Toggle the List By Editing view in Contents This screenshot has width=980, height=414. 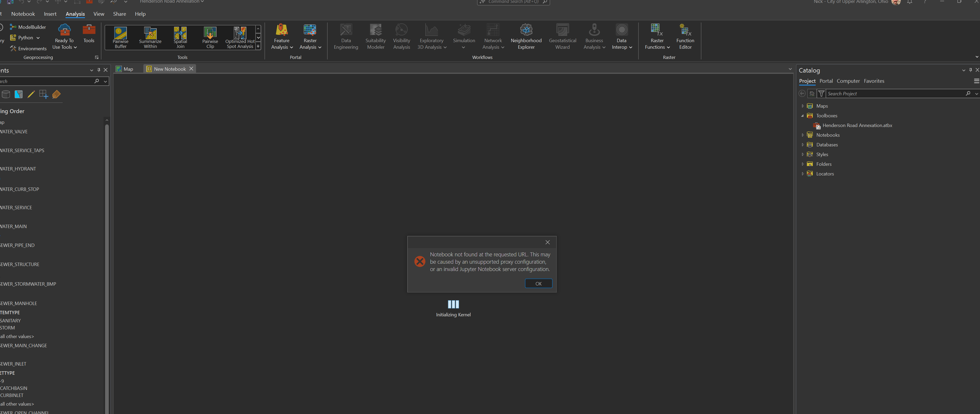(31, 94)
